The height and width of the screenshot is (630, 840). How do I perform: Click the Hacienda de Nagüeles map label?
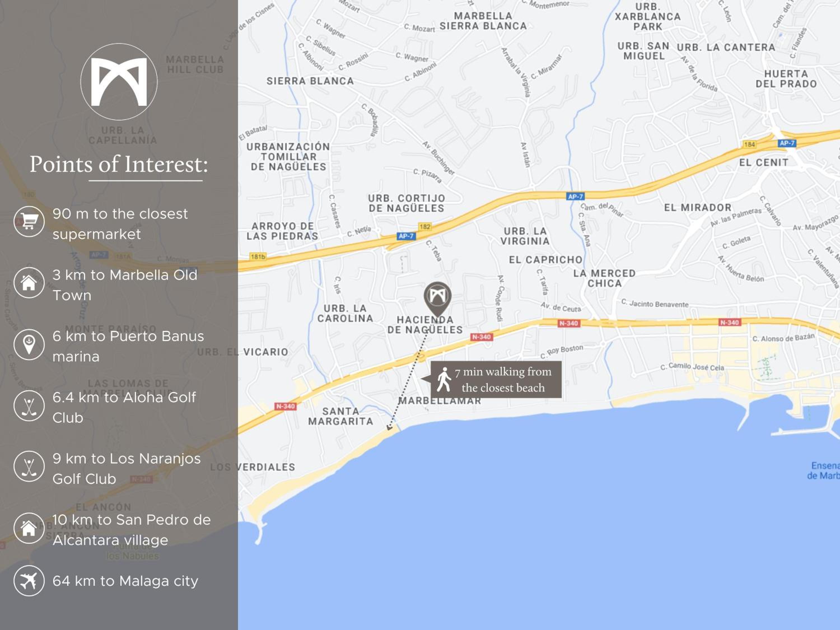(425, 325)
